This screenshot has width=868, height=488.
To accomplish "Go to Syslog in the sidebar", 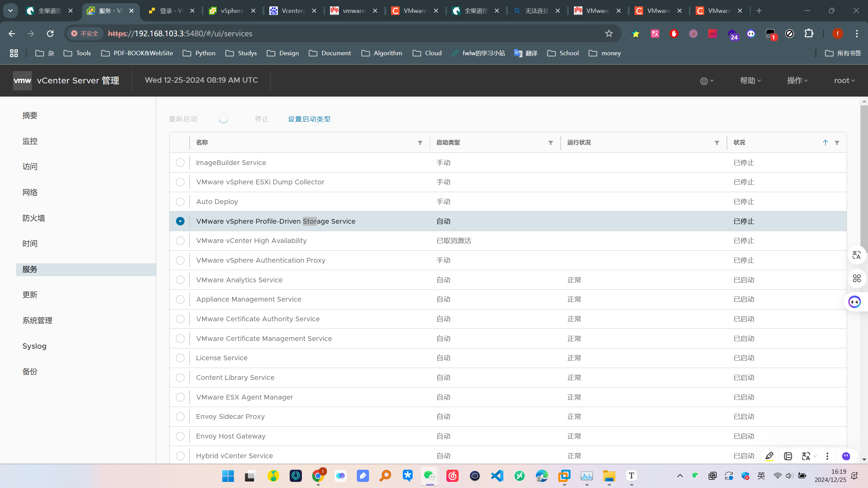I will (x=34, y=346).
